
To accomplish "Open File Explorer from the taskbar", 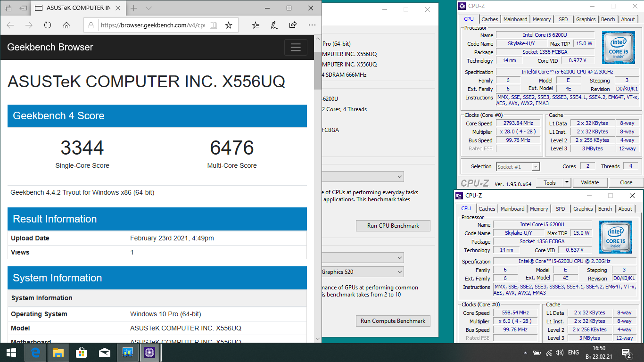I will click(58, 352).
